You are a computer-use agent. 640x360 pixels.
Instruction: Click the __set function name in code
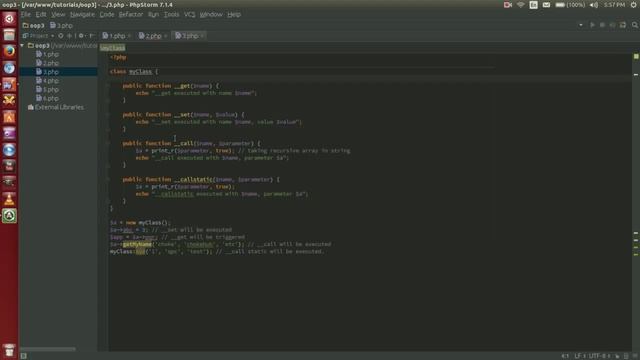(x=182, y=115)
